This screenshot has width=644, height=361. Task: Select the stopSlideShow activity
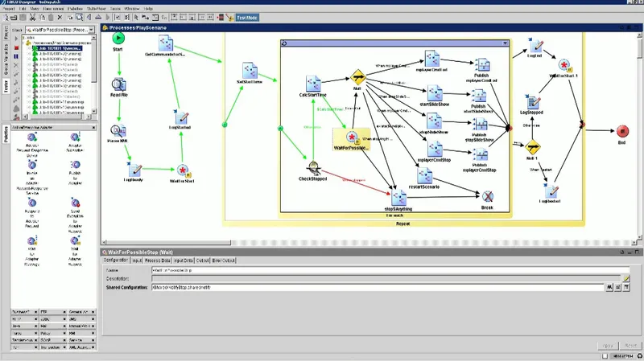click(434, 121)
